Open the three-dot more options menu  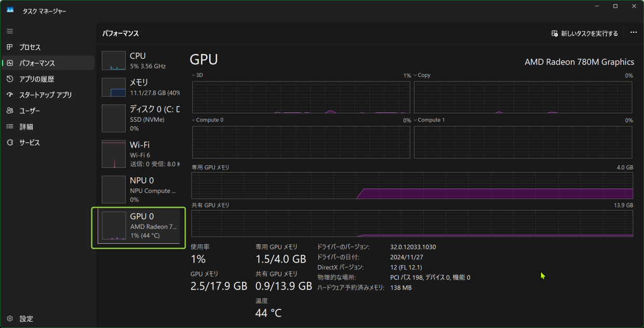tap(633, 33)
